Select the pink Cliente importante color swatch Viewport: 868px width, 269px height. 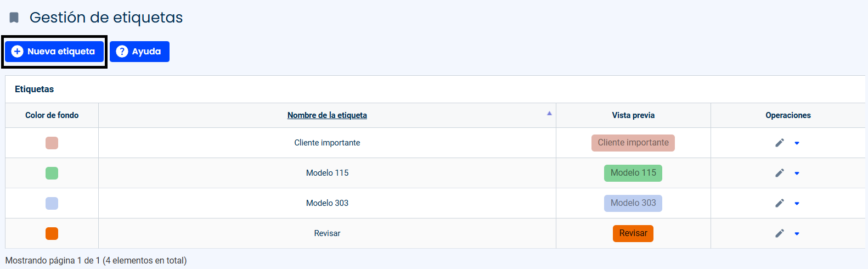coord(52,143)
